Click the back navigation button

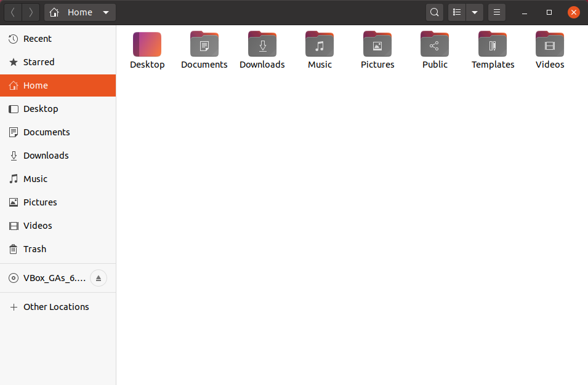(x=12, y=12)
